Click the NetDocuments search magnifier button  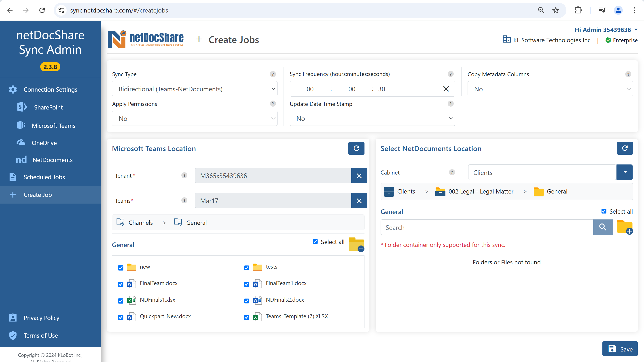(x=603, y=227)
